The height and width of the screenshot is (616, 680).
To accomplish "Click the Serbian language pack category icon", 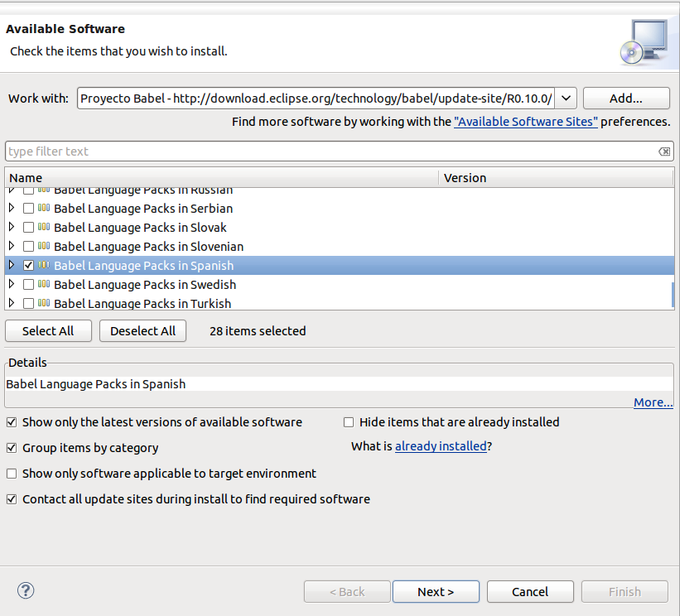I will pos(44,209).
